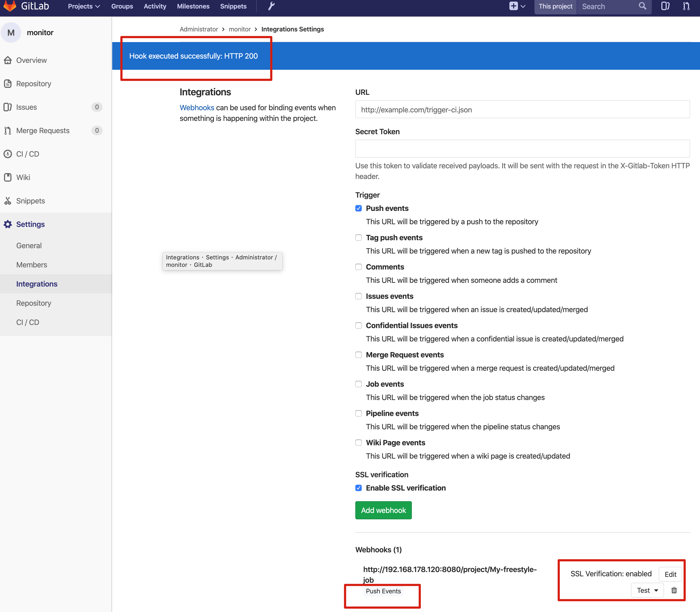700x612 pixels.
Task: Click the Add webhook button
Action: click(x=384, y=510)
